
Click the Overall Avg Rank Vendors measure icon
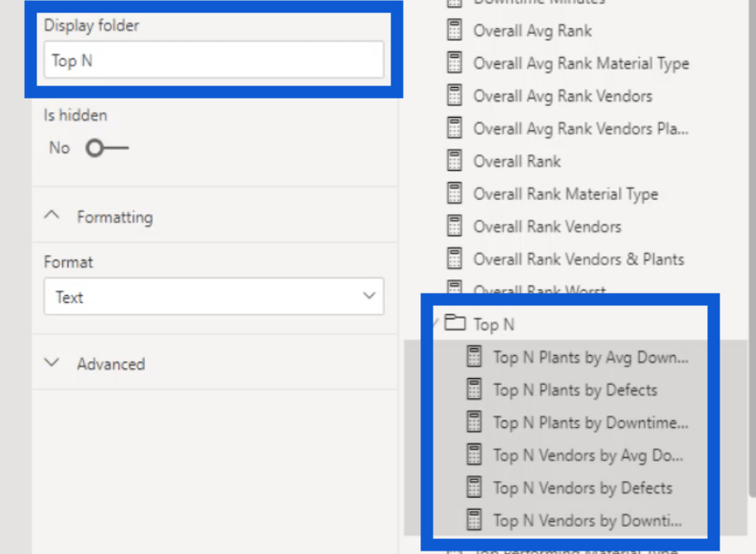(x=454, y=95)
